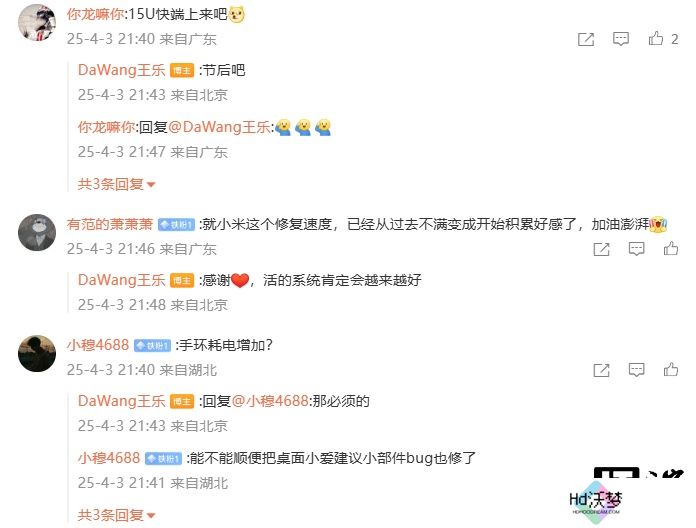
Task: Click the @DaWang王乐 mention in 你龙嘛你's reply
Action: click(x=219, y=127)
